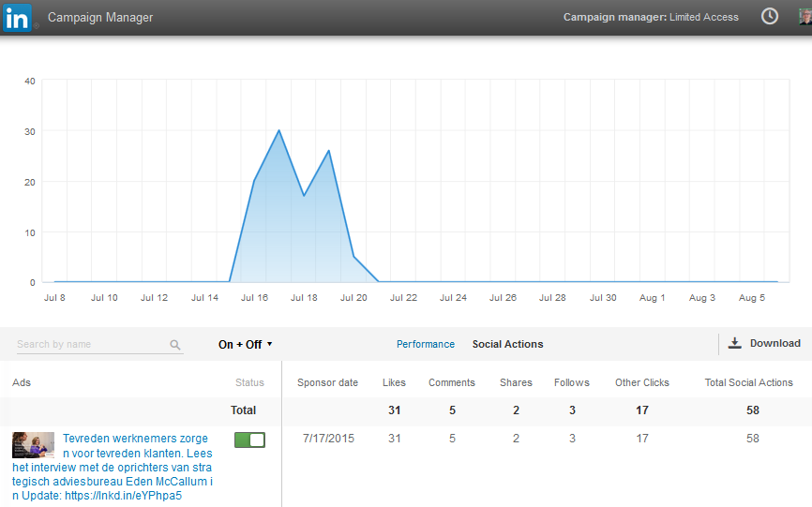Click the download arrow icon

point(735,343)
